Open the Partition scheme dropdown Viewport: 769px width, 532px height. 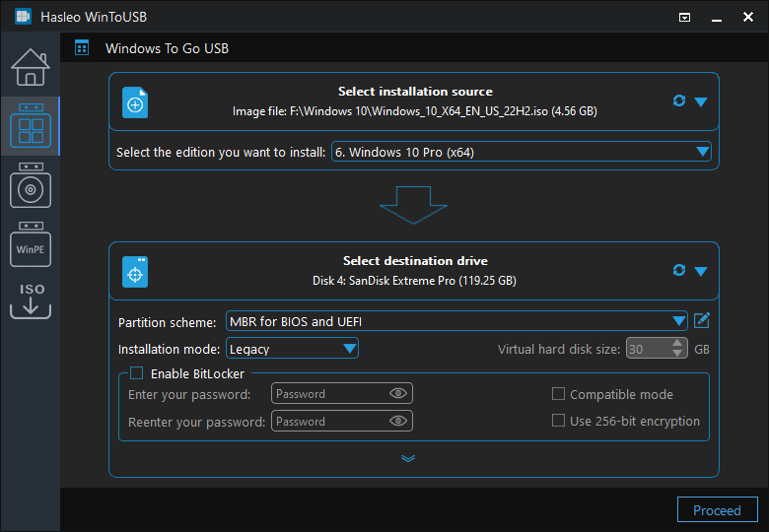456,321
